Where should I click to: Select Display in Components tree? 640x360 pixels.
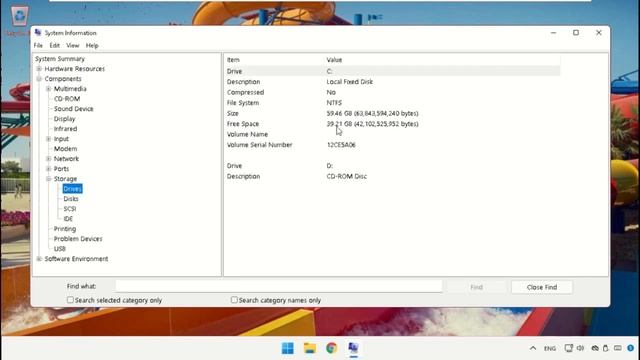[64, 119]
